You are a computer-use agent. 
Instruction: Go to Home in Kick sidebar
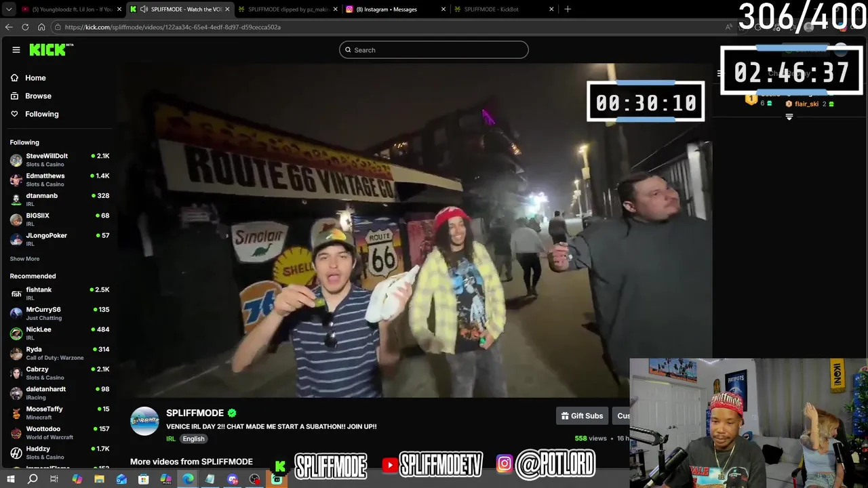click(x=28, y=78)
